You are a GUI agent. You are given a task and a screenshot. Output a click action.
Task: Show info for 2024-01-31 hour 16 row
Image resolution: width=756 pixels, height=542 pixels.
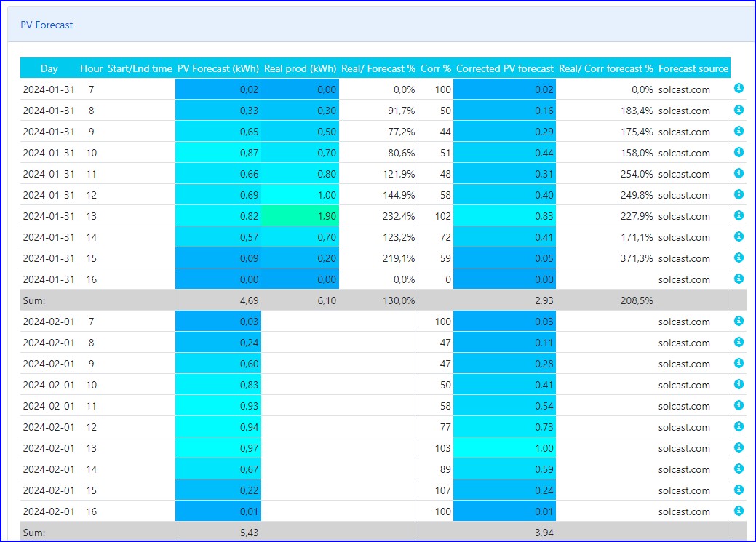739,279
